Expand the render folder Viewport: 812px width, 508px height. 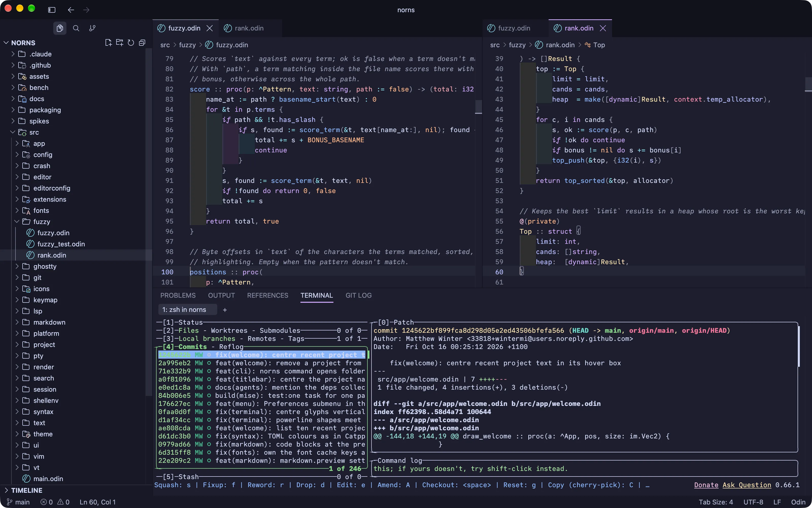tap(17, 367)
